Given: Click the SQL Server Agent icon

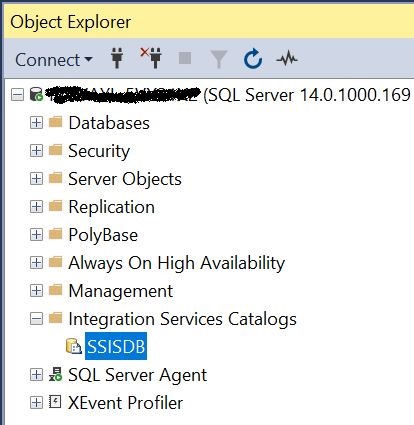Looking at the screenshot, I should click(x=55, y=374).
